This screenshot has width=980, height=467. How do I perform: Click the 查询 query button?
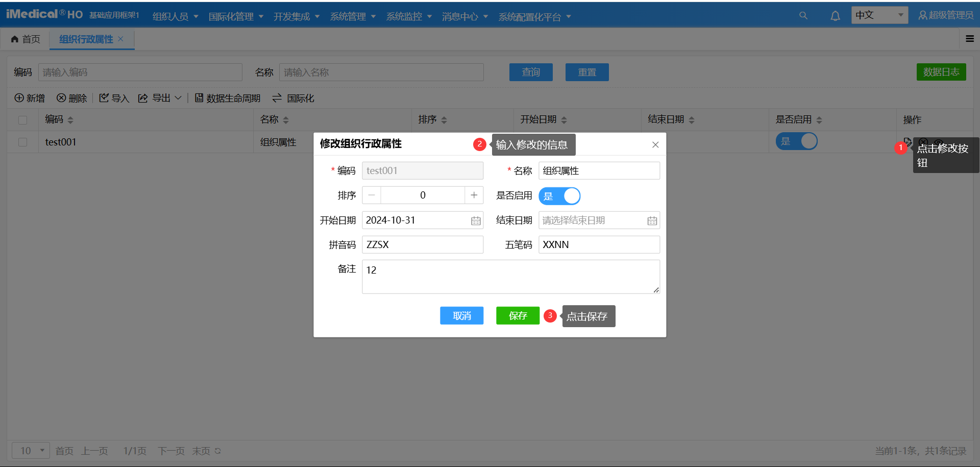[531, 72]
